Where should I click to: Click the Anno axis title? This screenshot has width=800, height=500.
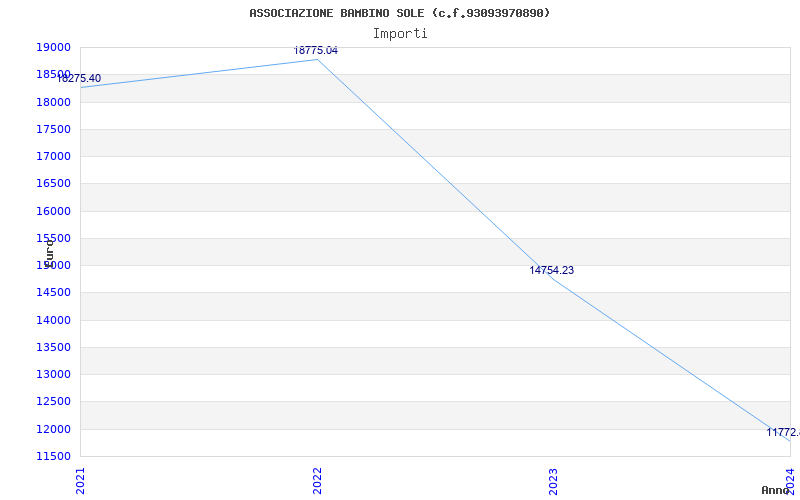(x=775, y=490)
